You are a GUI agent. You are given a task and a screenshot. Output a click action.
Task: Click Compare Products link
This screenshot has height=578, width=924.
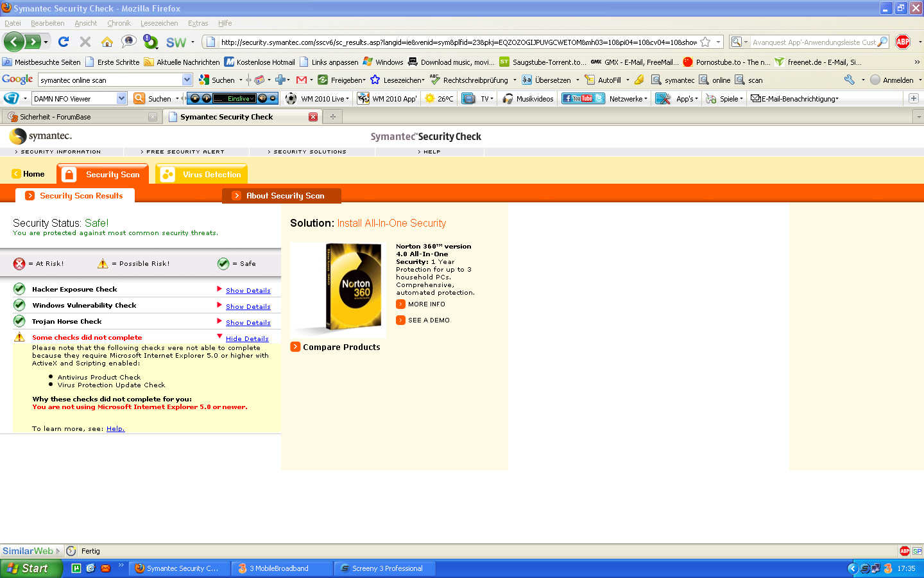point(341,347)
